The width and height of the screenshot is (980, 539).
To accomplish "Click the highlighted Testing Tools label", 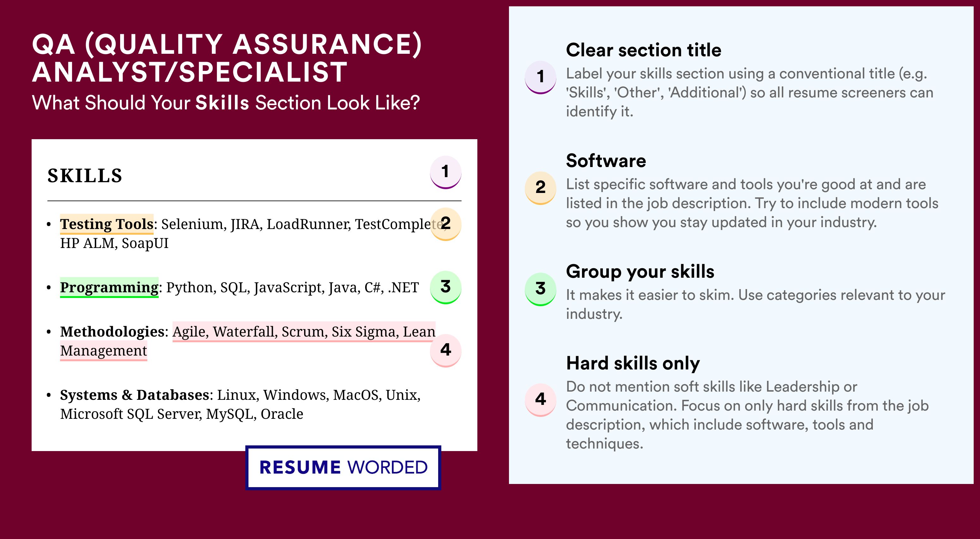I will point(107,224).
